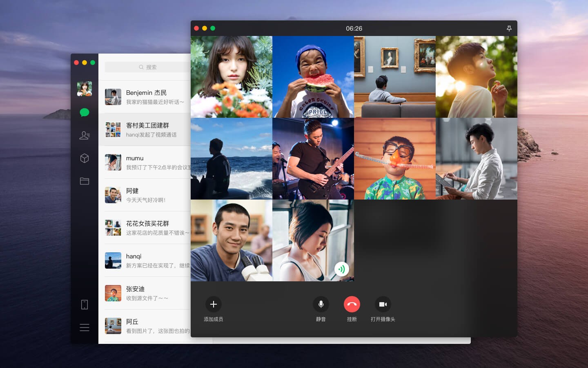Click message preview 新方案已经在实现了,继续

(158, 265)
